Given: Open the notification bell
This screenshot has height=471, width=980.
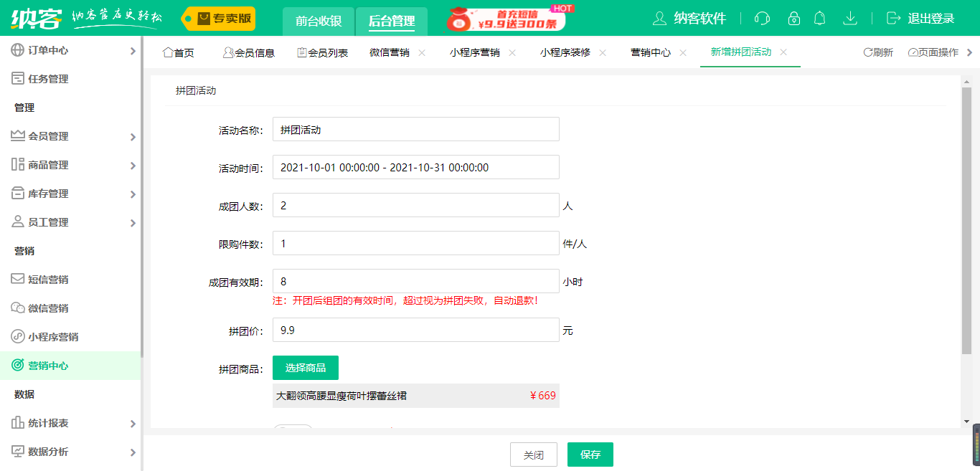Looking at the screenshot, I should tap(820, 19).
